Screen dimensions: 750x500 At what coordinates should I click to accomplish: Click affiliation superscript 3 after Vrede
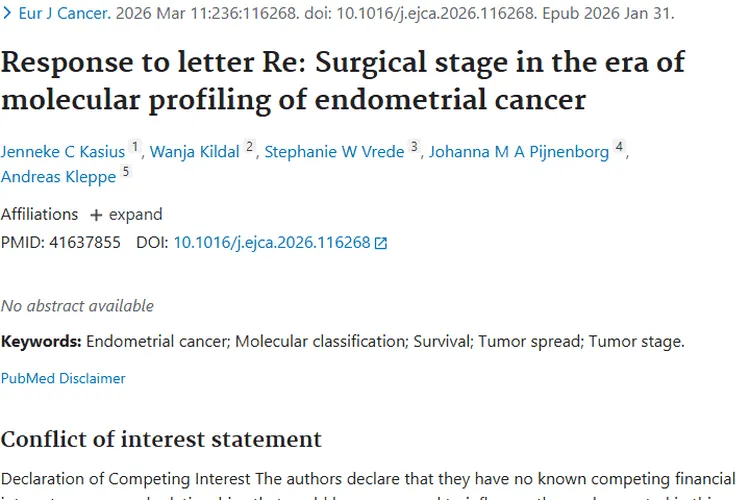[x=414, y=148]
